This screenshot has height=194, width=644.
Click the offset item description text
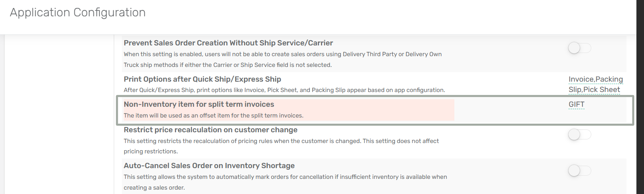213,116
